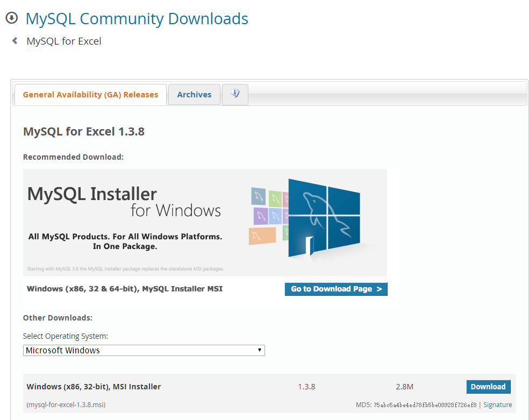Click the 2.8M file size value
529x420 pixels.
404,387
